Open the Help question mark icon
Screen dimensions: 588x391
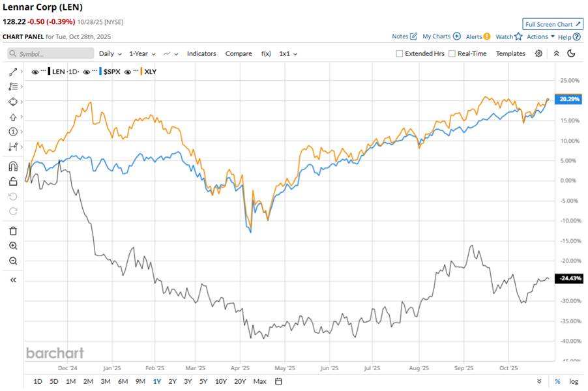point(577,36)
